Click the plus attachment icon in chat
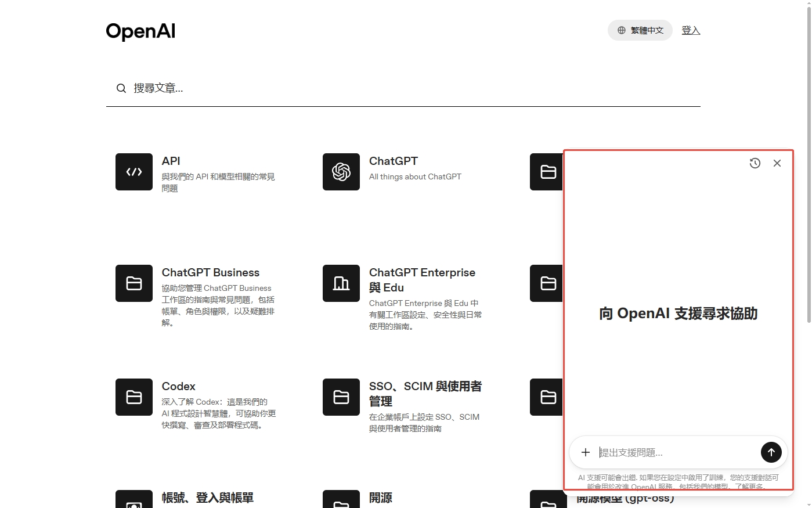This screenshot has height=508, width=812. click(586, 452)
